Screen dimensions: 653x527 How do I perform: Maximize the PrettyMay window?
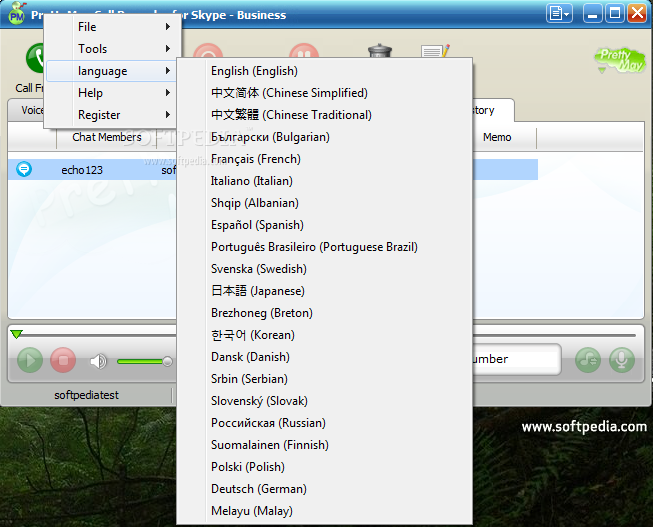click(x=615, y=14)
